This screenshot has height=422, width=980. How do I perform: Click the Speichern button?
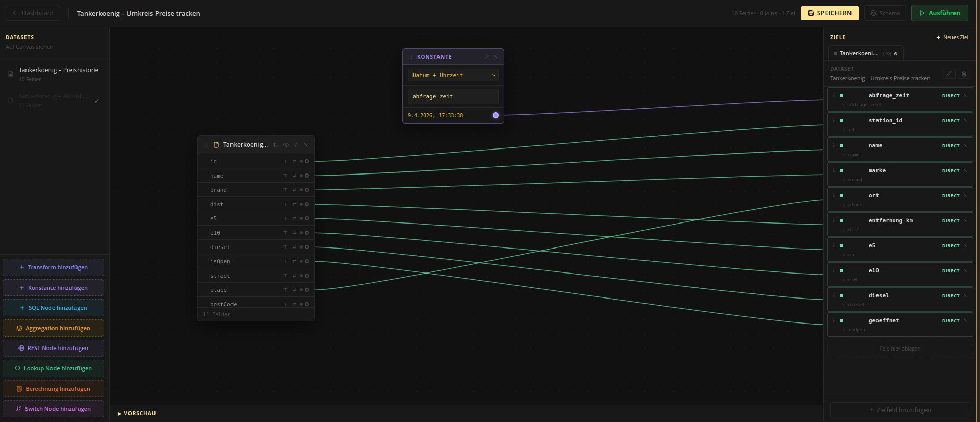[830, 13]
